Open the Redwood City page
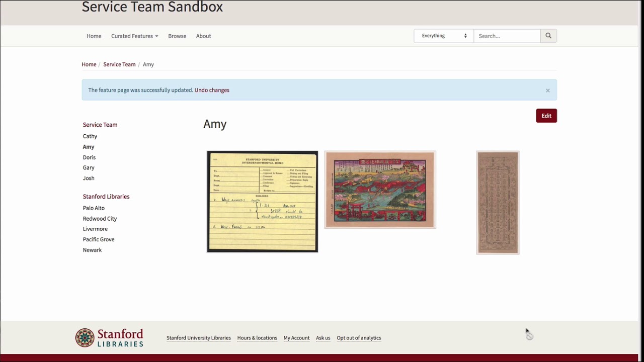 tap(100, 219)
